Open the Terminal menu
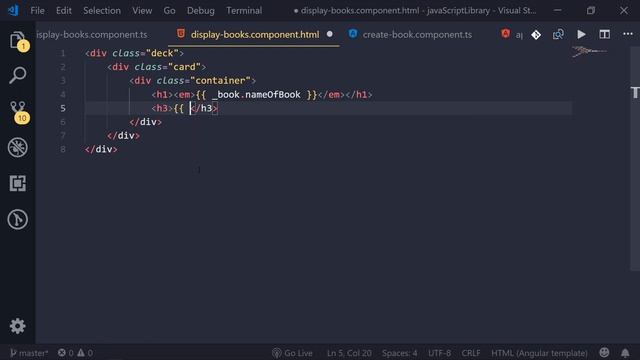Image resolution: width=640 pixels, height=360 pixels. 244,11
